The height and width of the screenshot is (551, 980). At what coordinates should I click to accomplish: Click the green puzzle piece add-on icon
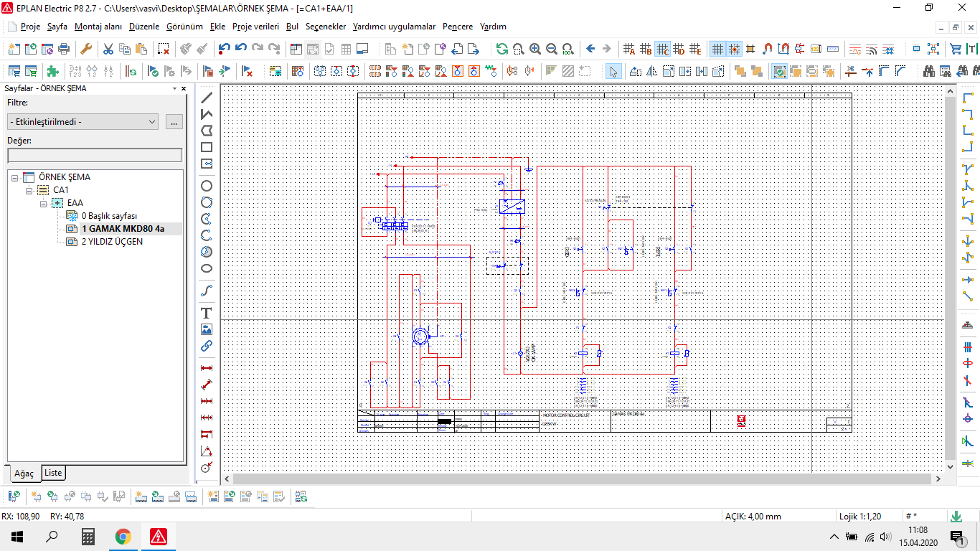tap(52, 71)
